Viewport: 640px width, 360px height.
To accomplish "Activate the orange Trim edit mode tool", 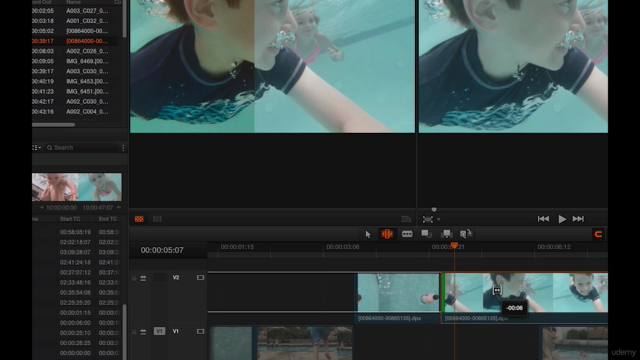I will (x=387, y=234).
